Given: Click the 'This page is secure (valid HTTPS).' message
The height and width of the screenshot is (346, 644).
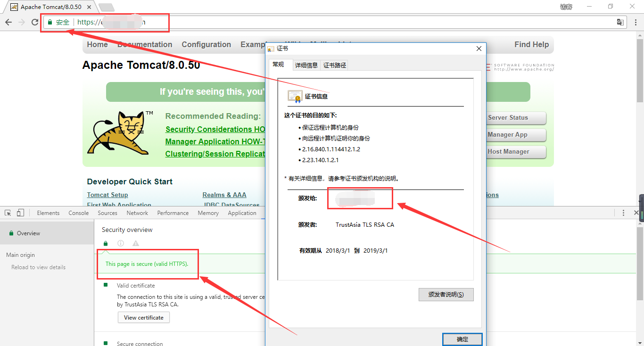Looking at the screenshot, I should [147, 264].
